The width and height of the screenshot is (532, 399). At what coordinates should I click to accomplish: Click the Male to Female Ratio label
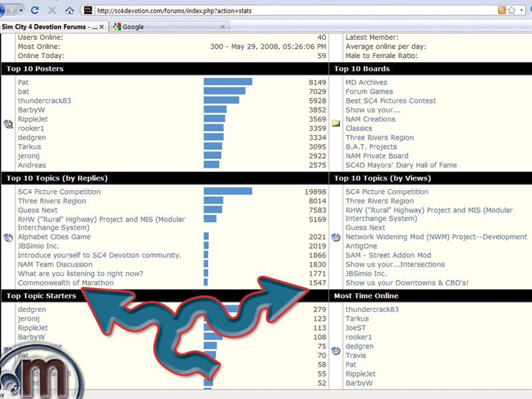coord(382,56)
